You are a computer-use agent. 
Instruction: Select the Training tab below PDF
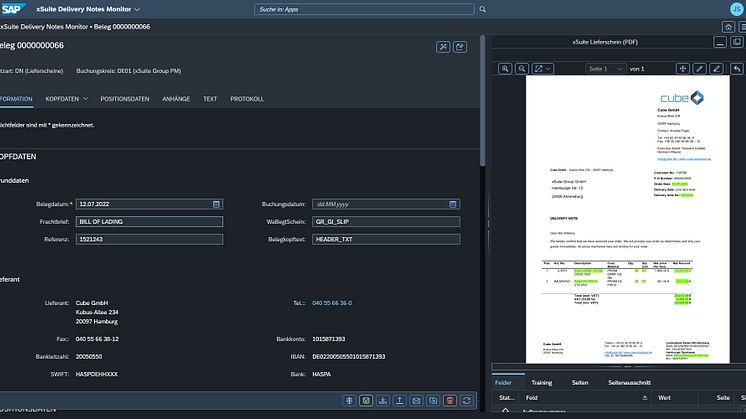pos(541,382)
